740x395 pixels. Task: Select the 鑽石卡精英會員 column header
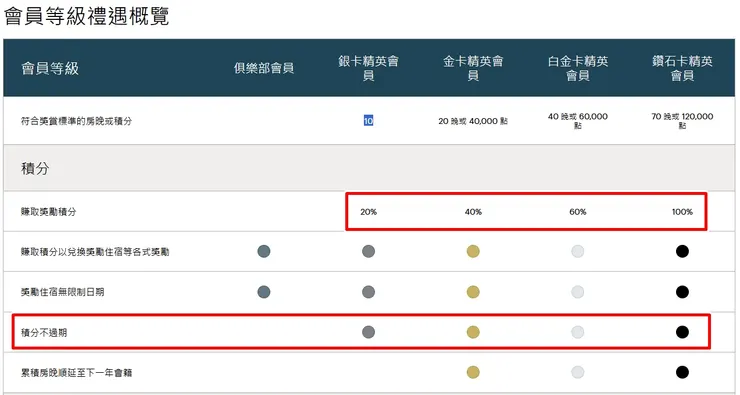coord(682,68)
